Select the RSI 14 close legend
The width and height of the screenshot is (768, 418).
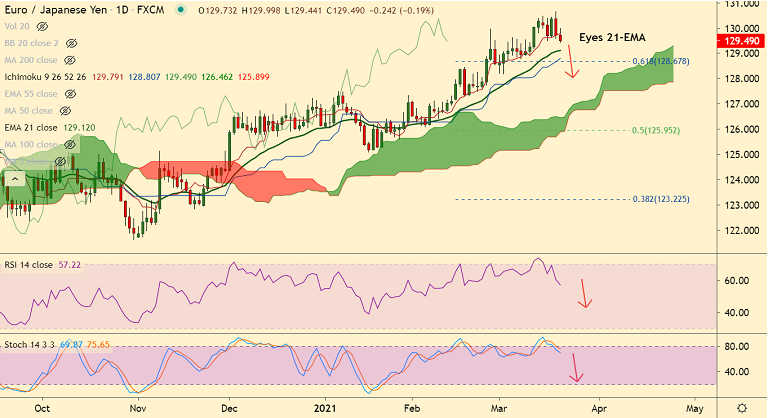[28, 265]
